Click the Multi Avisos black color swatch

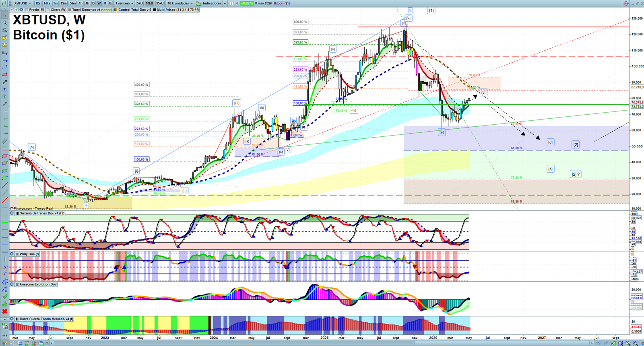[155, 10]
